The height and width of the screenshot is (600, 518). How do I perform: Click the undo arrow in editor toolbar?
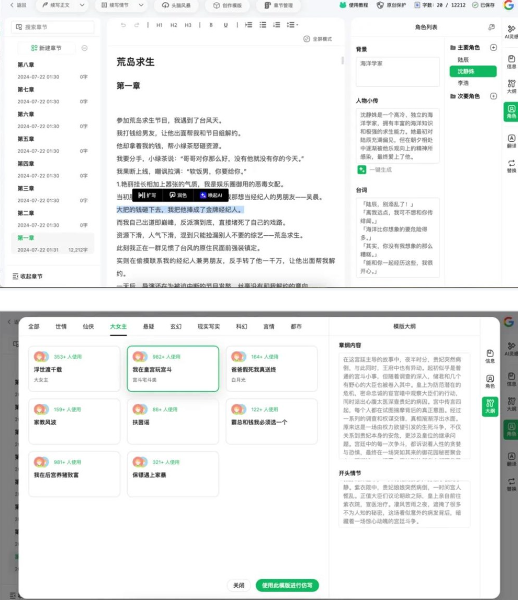click(123, 25)
